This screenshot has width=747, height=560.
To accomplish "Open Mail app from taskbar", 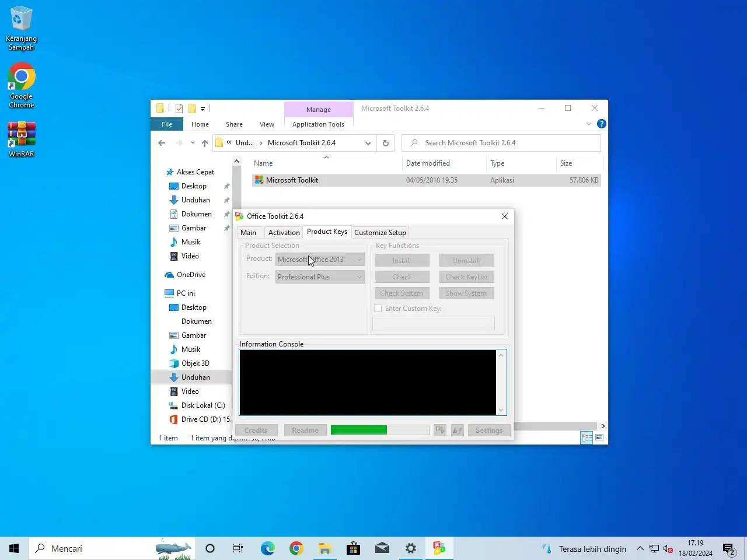I will pos(382,548).
